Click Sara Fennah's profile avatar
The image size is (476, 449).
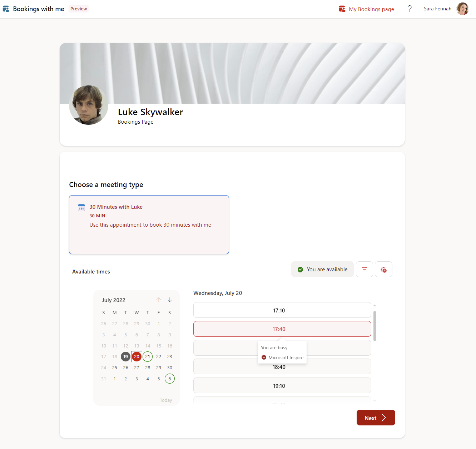coord(462,9)
